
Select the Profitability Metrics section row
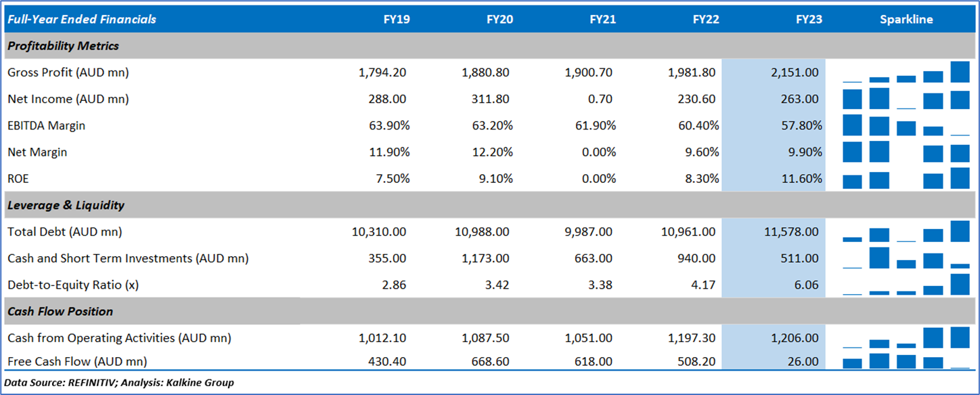tap(63, 46)
